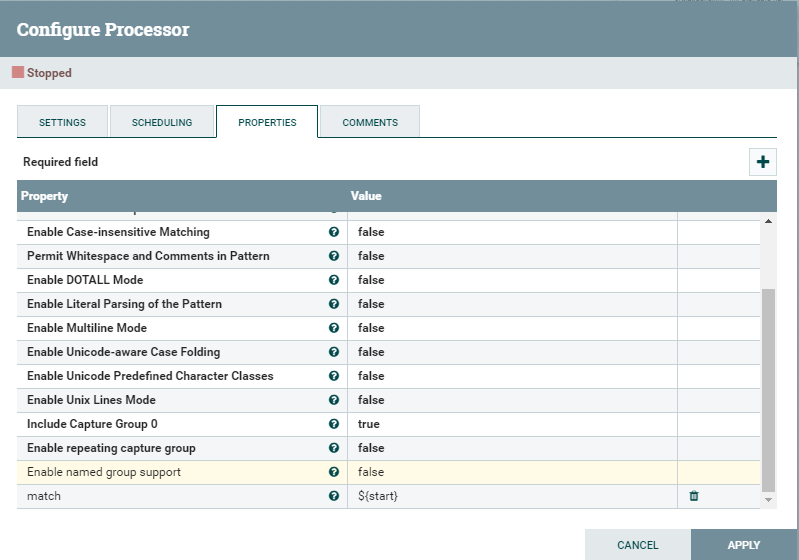This screenshot has height=560, width=799.
Task: Click scrollbar down arrow in properties table
Action: [768, 500]
